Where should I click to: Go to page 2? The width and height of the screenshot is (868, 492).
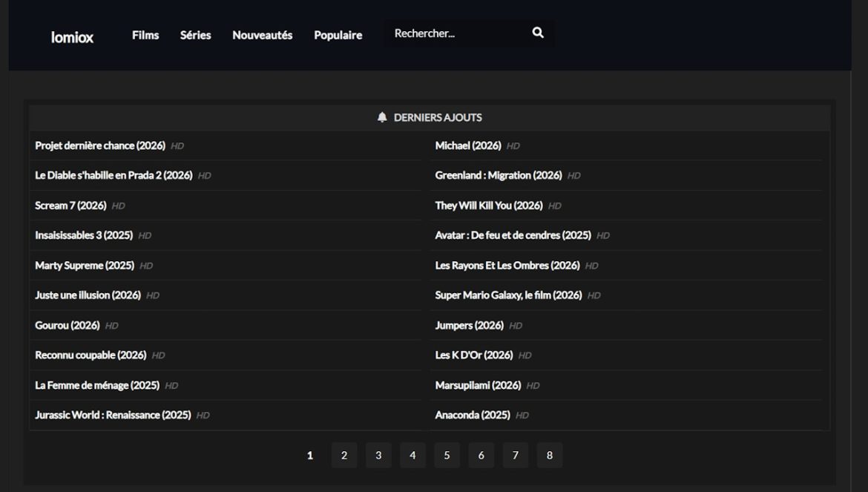pos(344,455)
